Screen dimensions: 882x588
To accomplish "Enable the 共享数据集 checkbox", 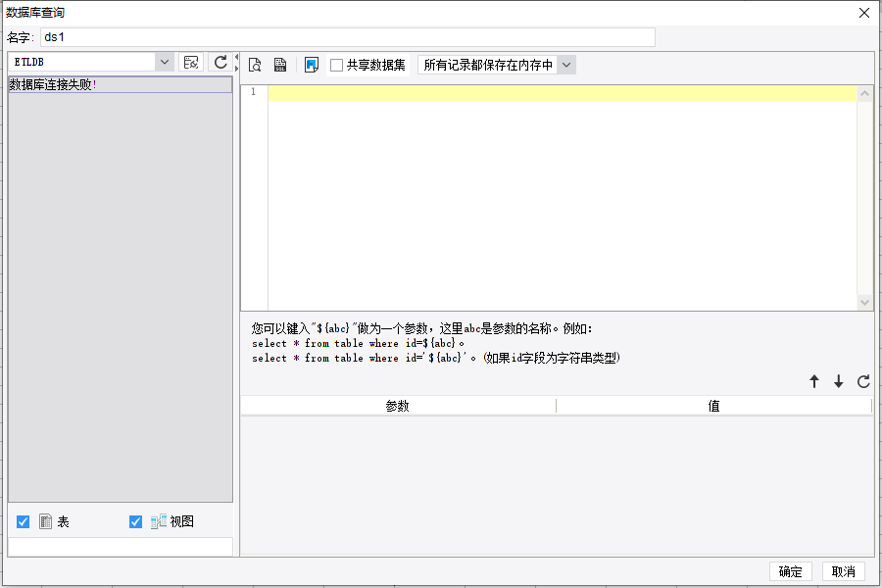I will click(x=336, y=66).
